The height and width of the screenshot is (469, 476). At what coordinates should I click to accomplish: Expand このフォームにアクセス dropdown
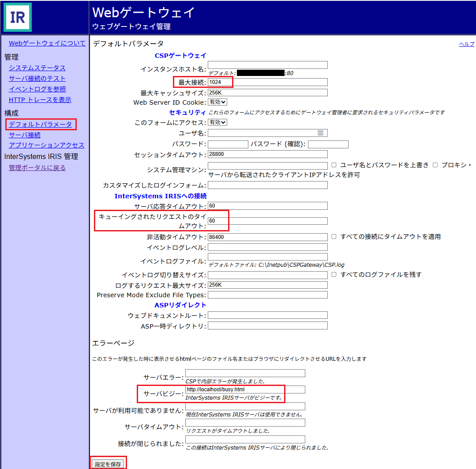pyautogui.click(x=217, y=122)
